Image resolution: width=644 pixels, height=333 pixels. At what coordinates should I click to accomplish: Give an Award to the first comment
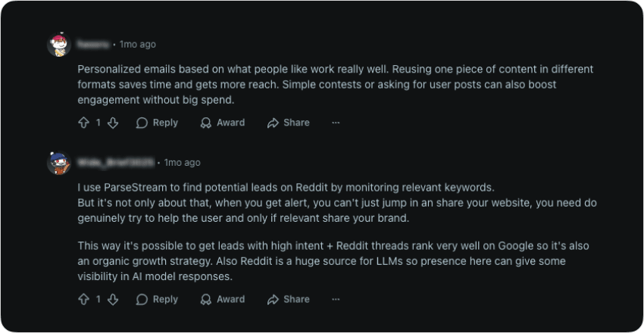point(222,123)
